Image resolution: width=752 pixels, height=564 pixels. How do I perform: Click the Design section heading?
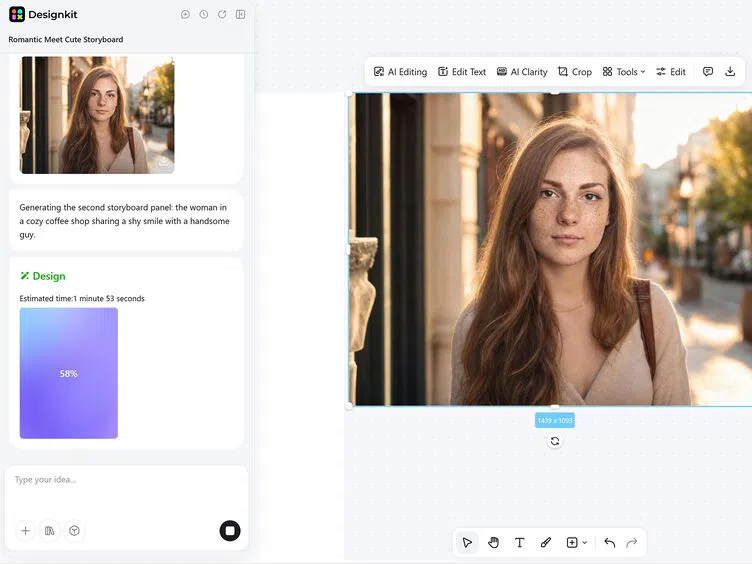click(x=43, y=276)
